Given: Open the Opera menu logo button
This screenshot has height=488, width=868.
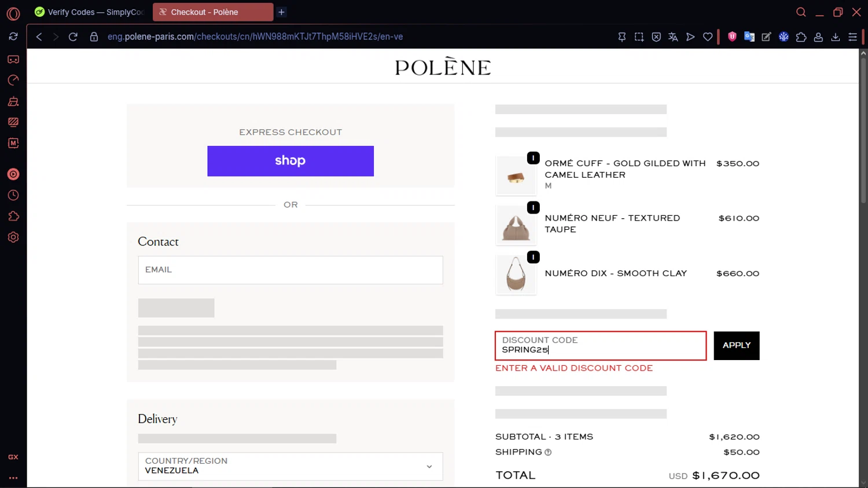Looking at the screenshot, I should (x=13, y=13).
